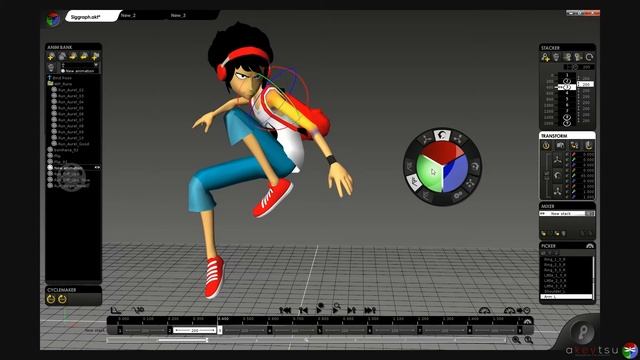This screenshot has width=640, height=360.
Task: Click the refresh arrow icon in Stacker
Action: (589, 57)
